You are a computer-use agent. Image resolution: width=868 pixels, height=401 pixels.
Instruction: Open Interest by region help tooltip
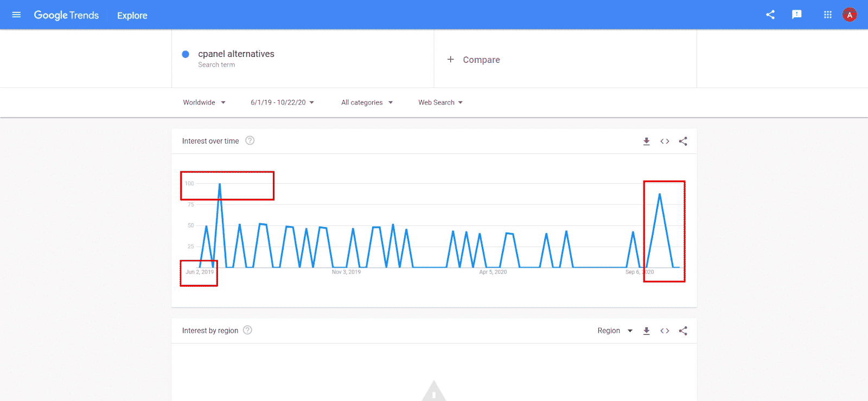click(247, 331)
